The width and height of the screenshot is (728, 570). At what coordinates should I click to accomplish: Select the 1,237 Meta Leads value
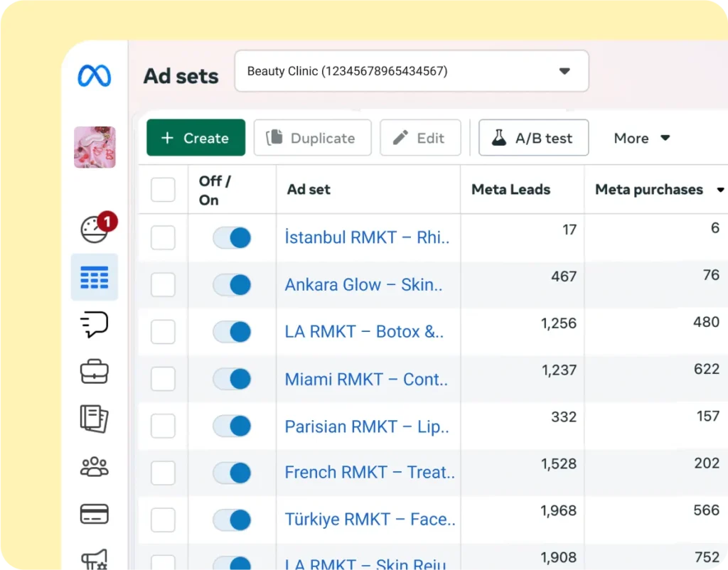point(559,370)
